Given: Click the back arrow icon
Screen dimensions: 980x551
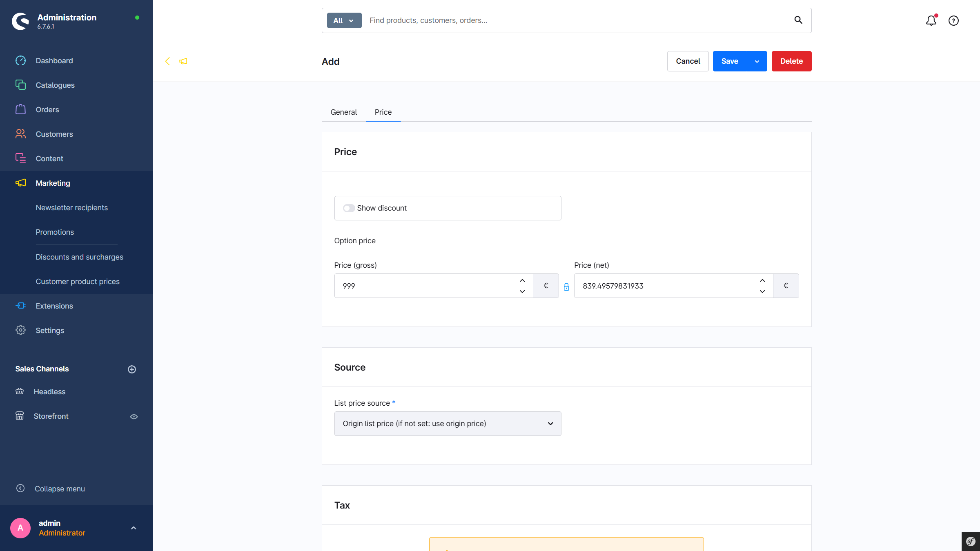Looking at the screenshot, I should (167, 61).
